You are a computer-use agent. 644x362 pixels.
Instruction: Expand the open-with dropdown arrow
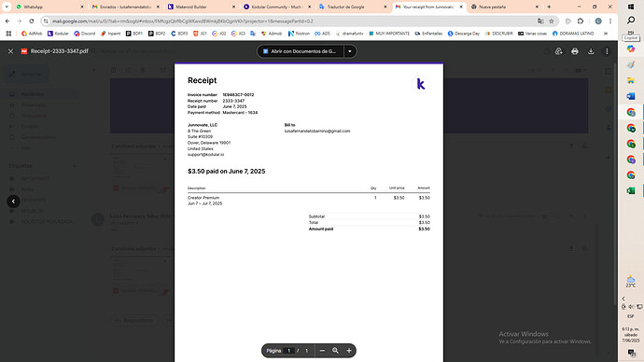point(349,51)
